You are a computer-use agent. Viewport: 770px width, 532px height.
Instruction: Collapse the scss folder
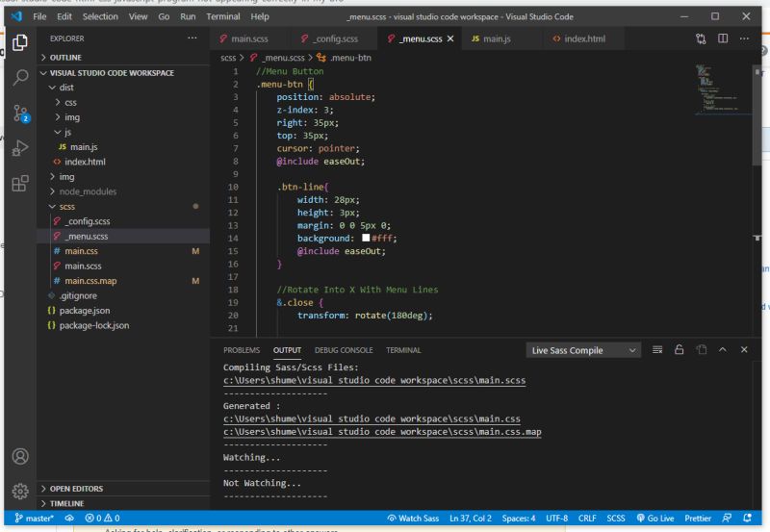click(x=123, y=207)
